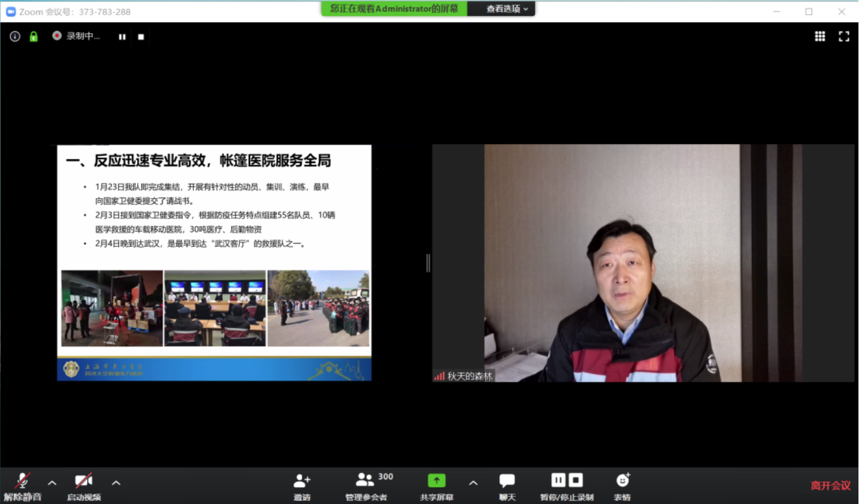The height and width of the screenshot is (504, 861).
Task: Start camera with 启动视频
Action: (84, 486)
